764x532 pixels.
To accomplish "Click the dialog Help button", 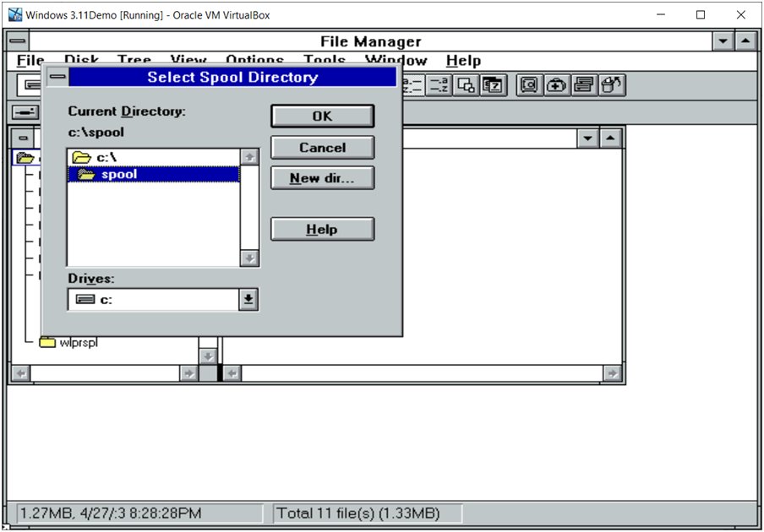I will coord(323,229).
